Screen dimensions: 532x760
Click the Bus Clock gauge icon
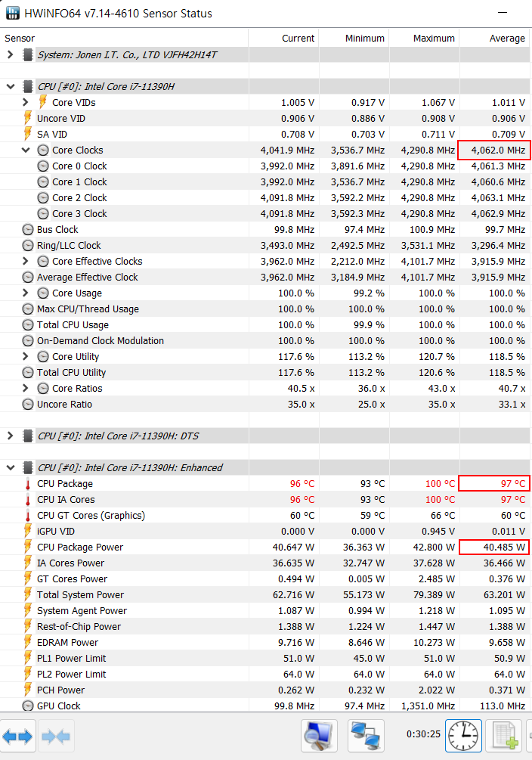coord(28,230)
